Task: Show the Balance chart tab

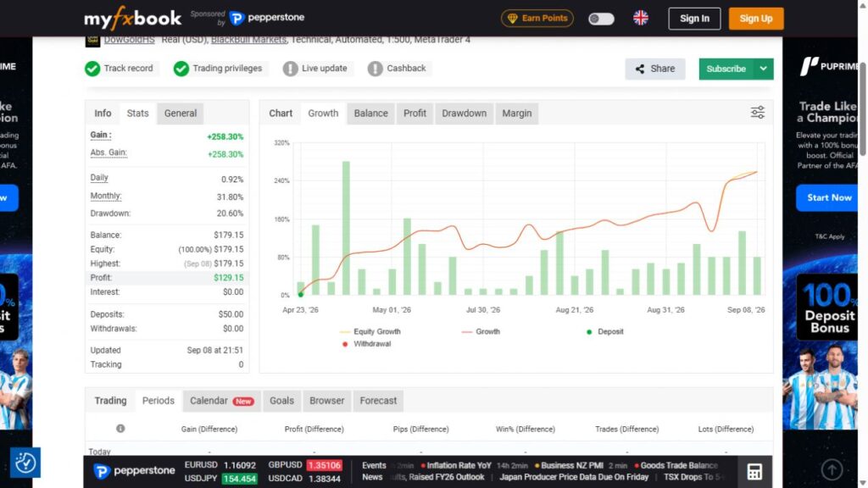Action: tap(370, 113)
